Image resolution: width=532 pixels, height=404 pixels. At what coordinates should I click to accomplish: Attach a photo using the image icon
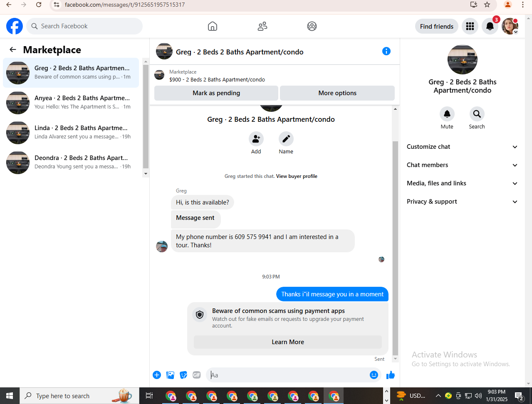point(171,375)
